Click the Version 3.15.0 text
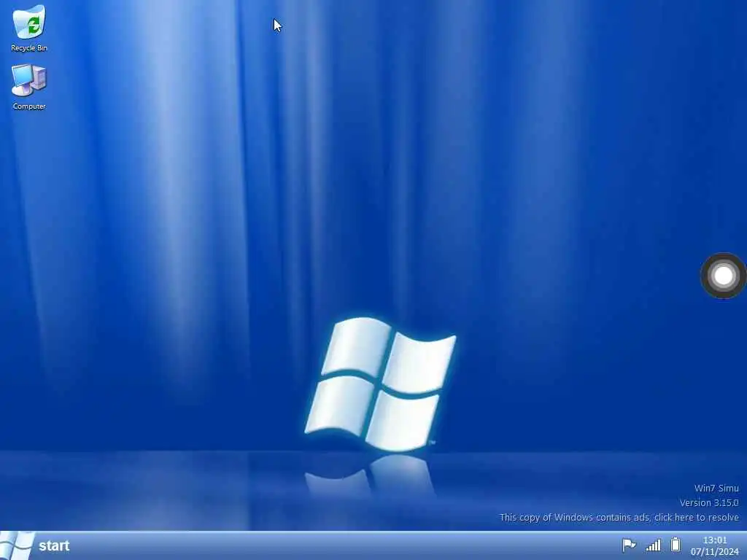The height and width of the screenshot is (560, 747). [709, 503]
